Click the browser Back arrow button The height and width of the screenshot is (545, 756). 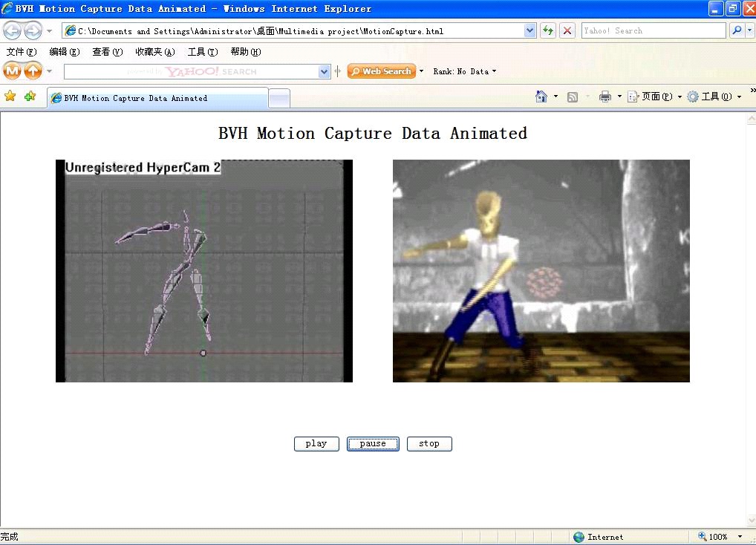point(13,30)
